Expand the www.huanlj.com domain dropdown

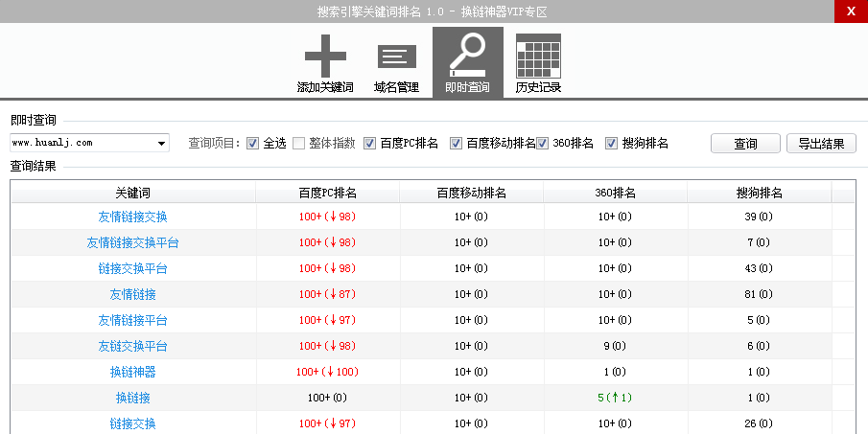[161, 143]
